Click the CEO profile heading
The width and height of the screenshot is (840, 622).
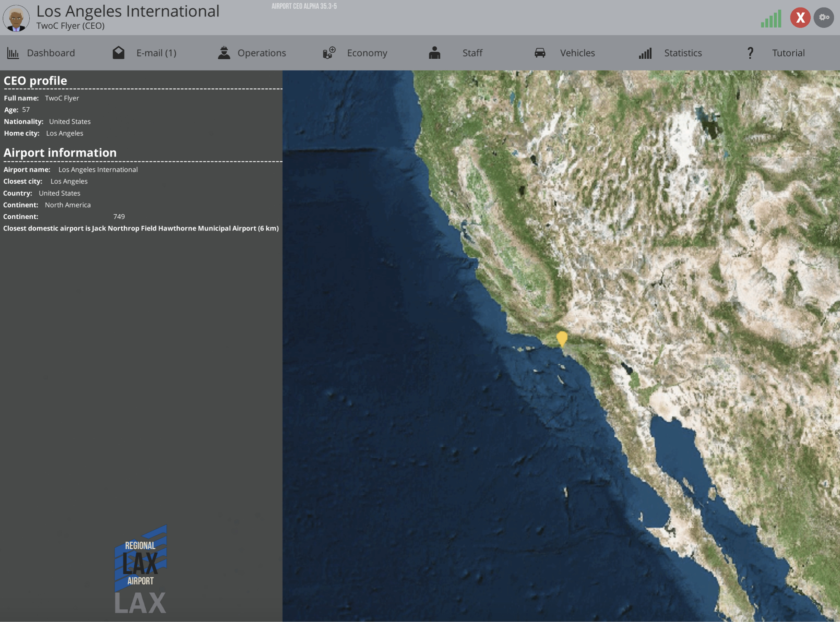point(35,81)
